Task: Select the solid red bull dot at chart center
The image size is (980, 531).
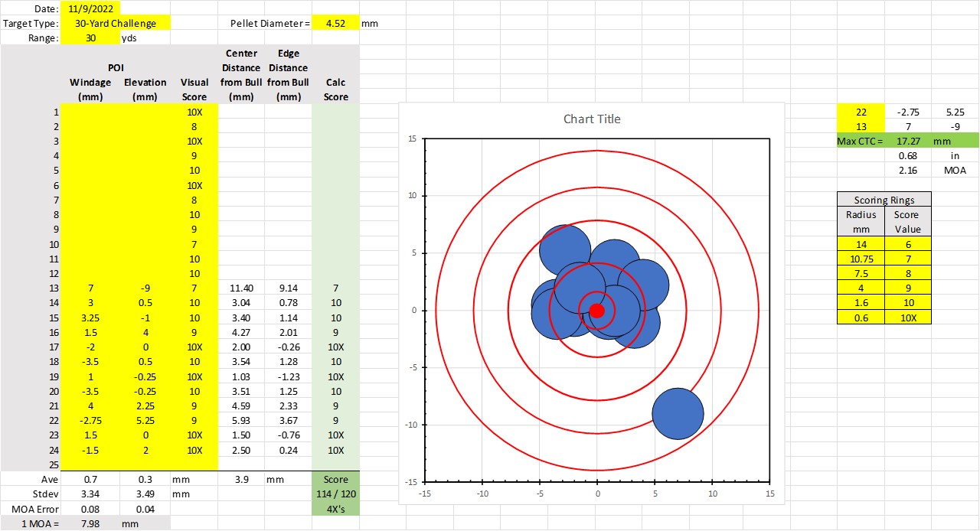Action: (x=597, y=310)
